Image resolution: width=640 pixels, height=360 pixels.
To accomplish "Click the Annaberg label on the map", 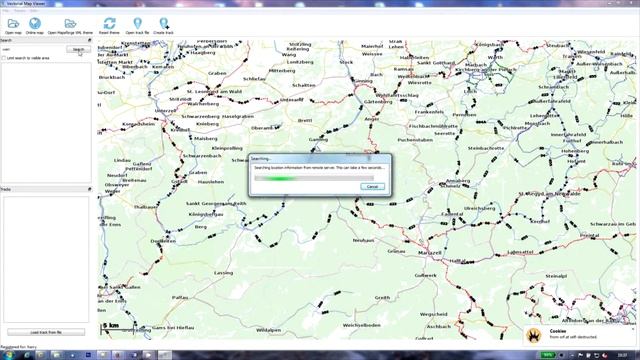I will coord(458,180).
